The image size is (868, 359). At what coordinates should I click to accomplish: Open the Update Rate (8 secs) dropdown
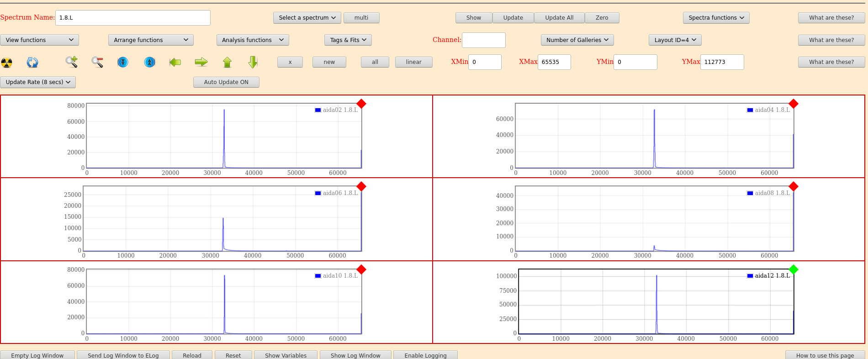[x=38, y=82]
